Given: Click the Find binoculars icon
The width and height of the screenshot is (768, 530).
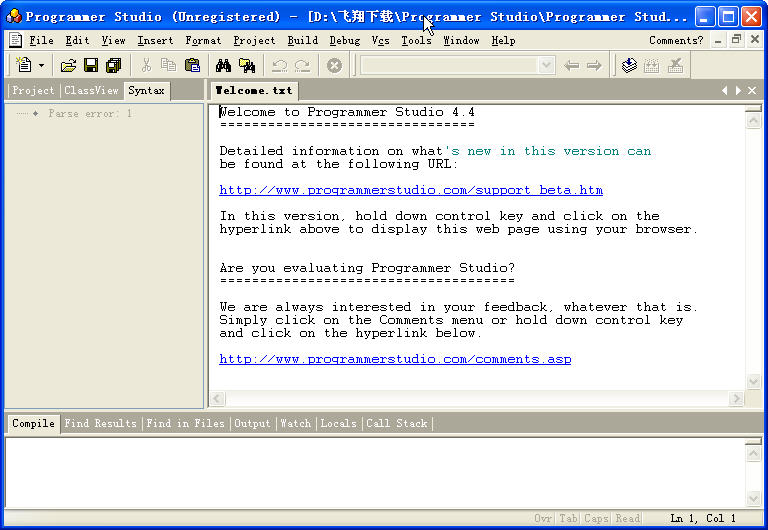Looking at the screenshot, I should [223, 66].
